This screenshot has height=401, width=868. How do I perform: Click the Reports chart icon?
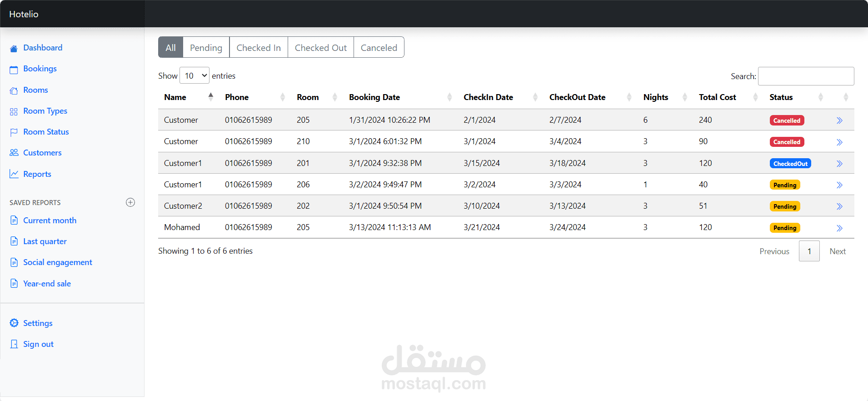coord(14,174)
